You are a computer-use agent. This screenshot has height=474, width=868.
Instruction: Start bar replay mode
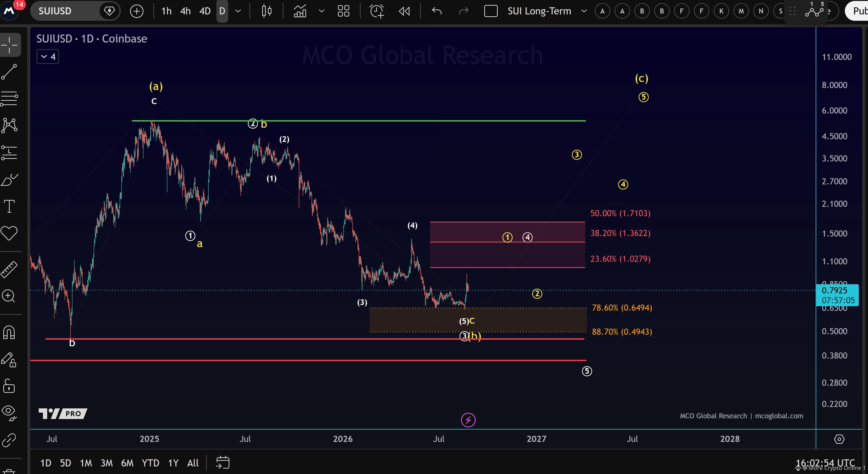tap(404, 11)
